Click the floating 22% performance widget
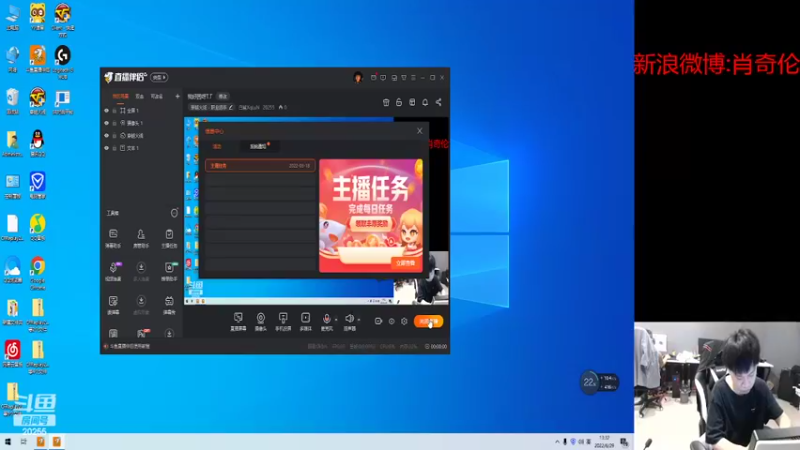 (599, 382)
